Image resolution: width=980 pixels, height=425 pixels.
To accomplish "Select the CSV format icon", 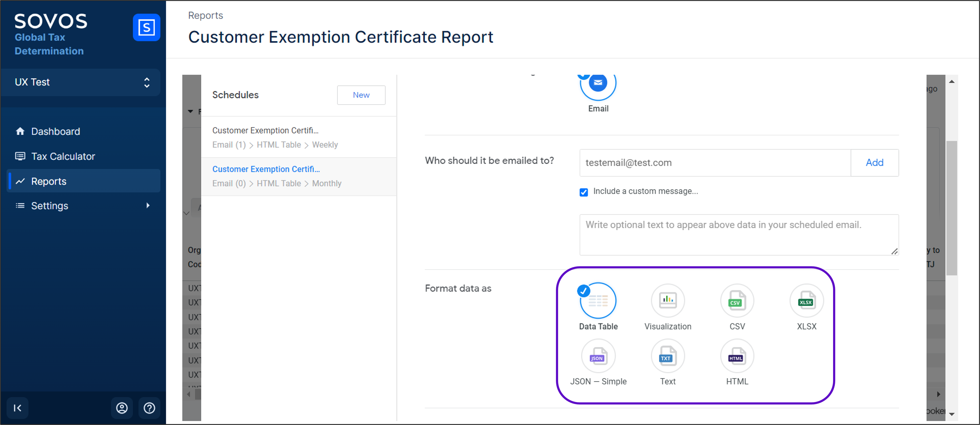I will (737, 301).
